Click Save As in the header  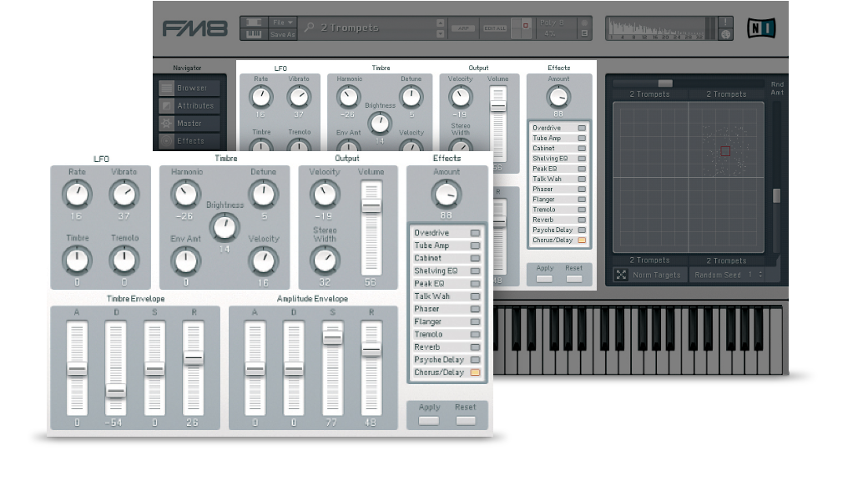tap(282, 34)
